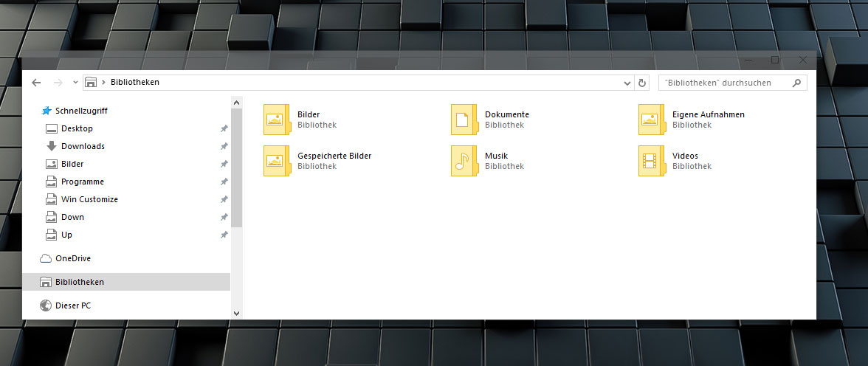
Task: Click the Gespeicherte Bilder label
Action: click(334, 156)
